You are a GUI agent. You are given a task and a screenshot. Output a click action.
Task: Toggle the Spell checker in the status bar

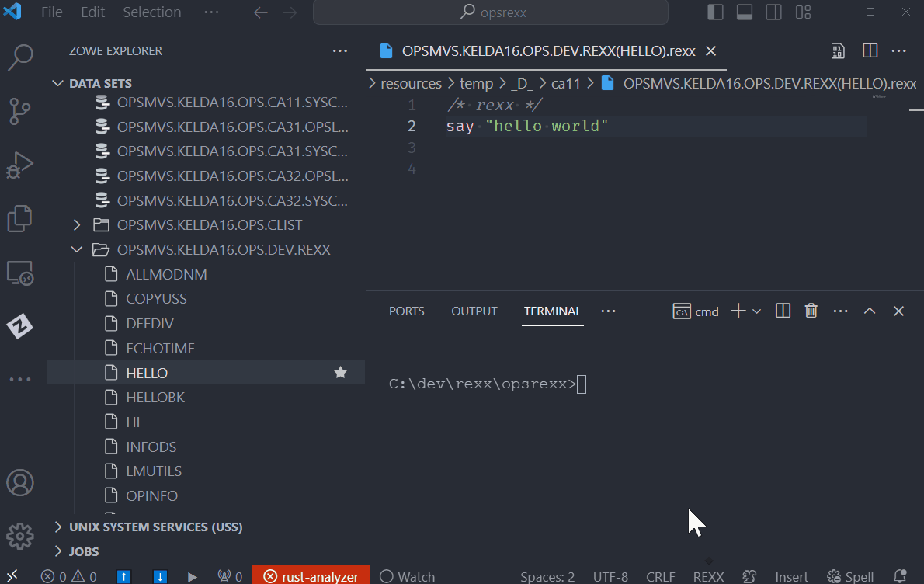pyautogui.click(x=849, y=576)
